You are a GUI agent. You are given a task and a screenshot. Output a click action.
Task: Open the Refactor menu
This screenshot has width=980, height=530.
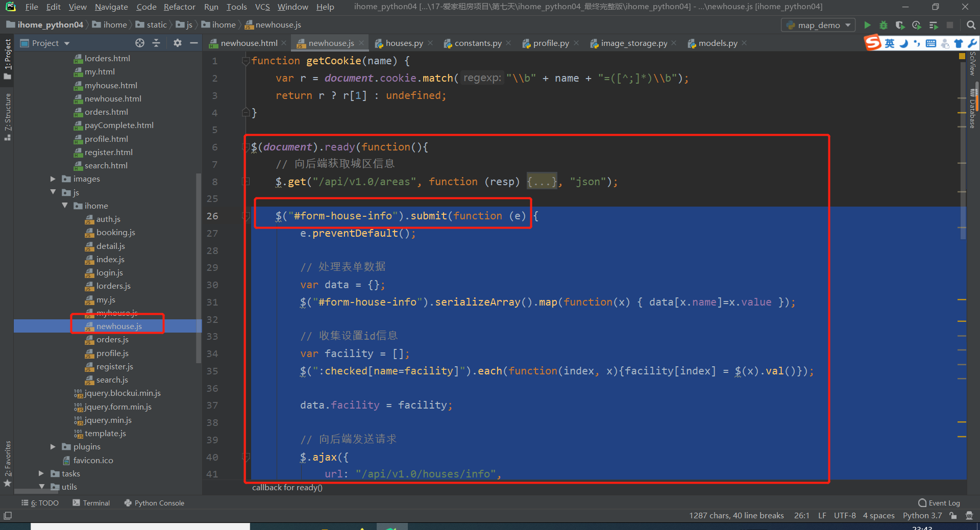179,7
